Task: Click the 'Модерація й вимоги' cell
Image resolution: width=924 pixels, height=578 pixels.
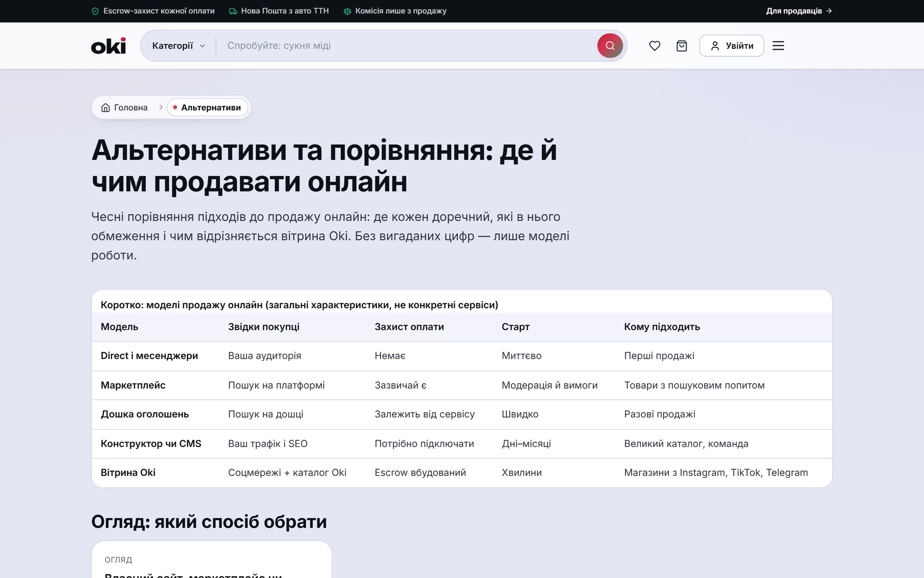Action: point(550,385)
